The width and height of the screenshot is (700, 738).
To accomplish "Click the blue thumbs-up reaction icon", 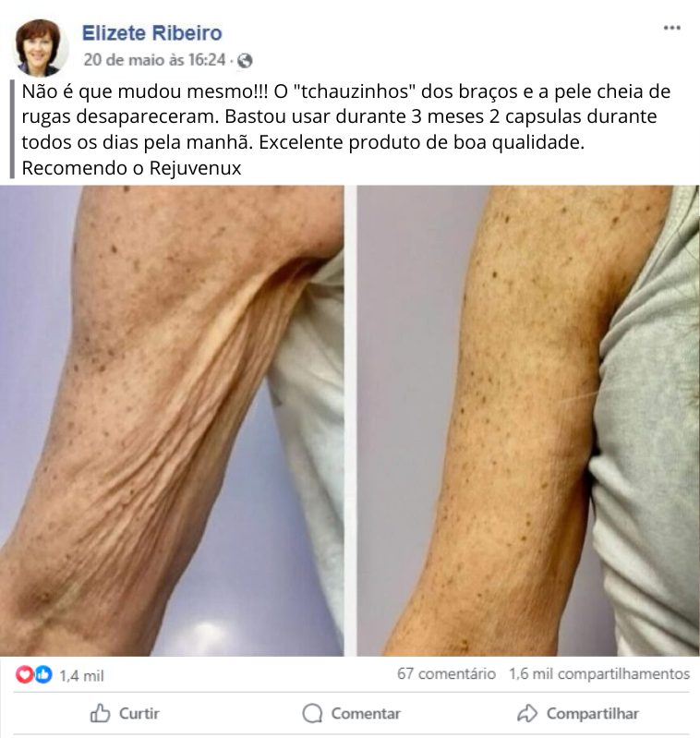I will click(x=43, y=675).
